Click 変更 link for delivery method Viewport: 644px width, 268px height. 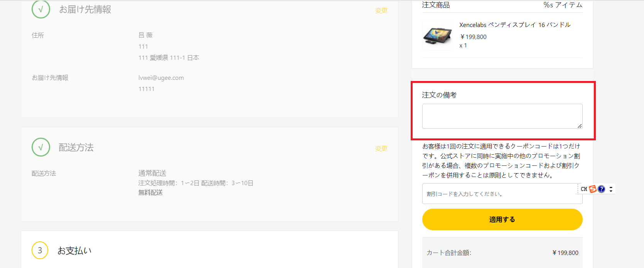tap(381, 148)
